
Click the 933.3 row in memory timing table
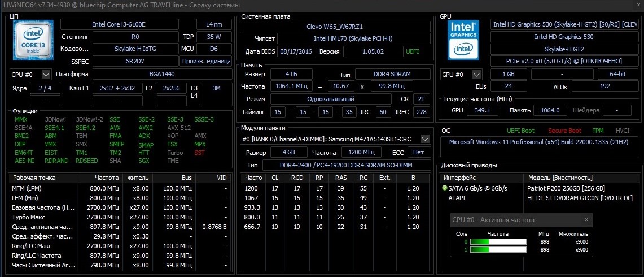(335, 207)
